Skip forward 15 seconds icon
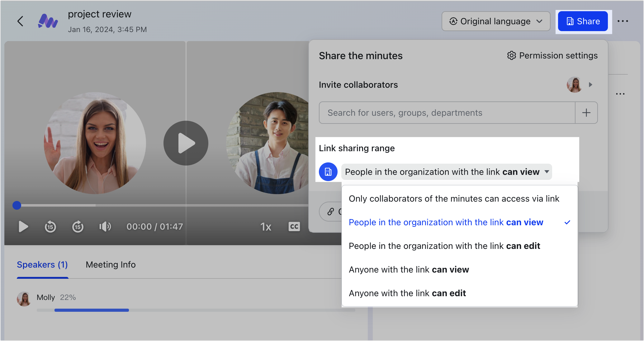644x341 pixels. click(78, 227)
